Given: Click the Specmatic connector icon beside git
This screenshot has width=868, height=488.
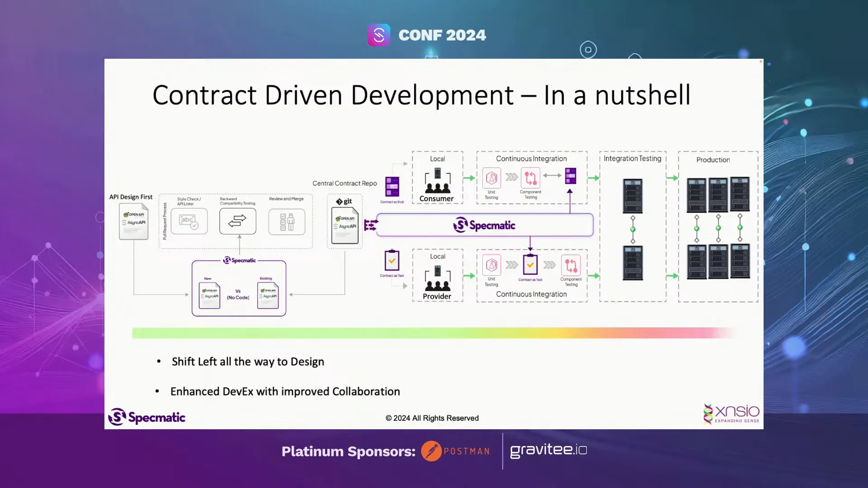Looking at the screenshot, I should tap(371, 225).
